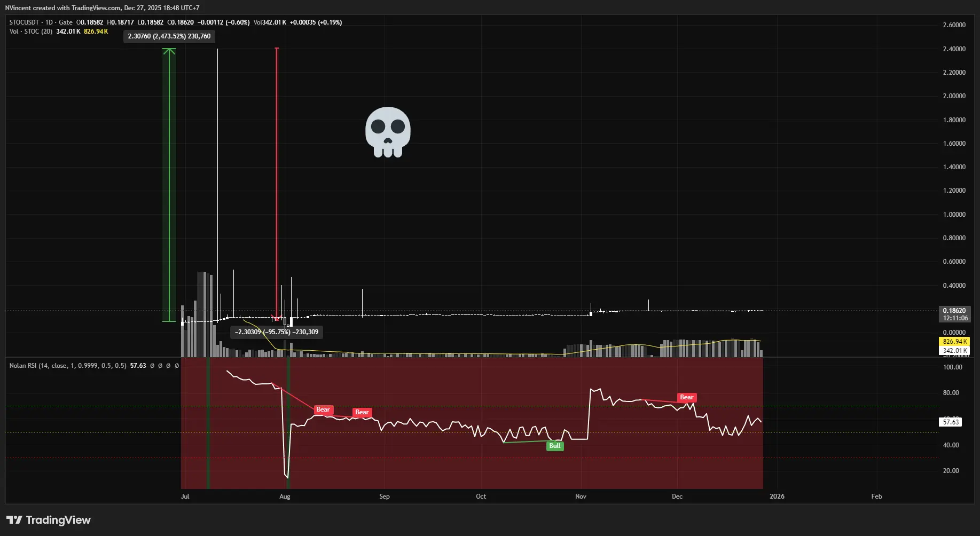This screenshot has height=536, width=980.
Task: Click the 1.00000 price axis level
Action: point(954,215)
